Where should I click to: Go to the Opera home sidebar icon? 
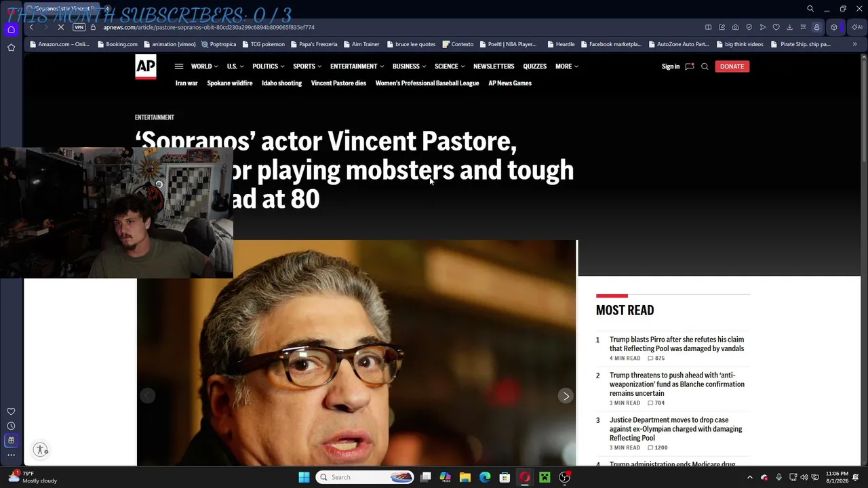pyautogui.click(x=11, y=29)
